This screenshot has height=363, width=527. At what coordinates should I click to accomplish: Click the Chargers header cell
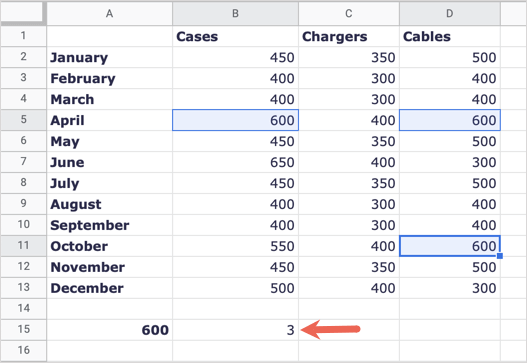349,36
